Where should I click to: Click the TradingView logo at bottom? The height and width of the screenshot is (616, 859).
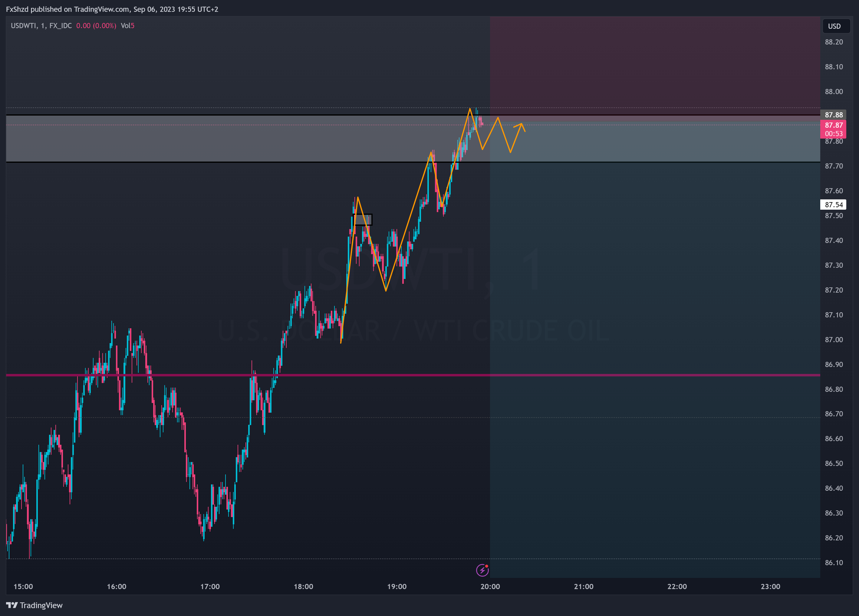(x=34, y=605)
